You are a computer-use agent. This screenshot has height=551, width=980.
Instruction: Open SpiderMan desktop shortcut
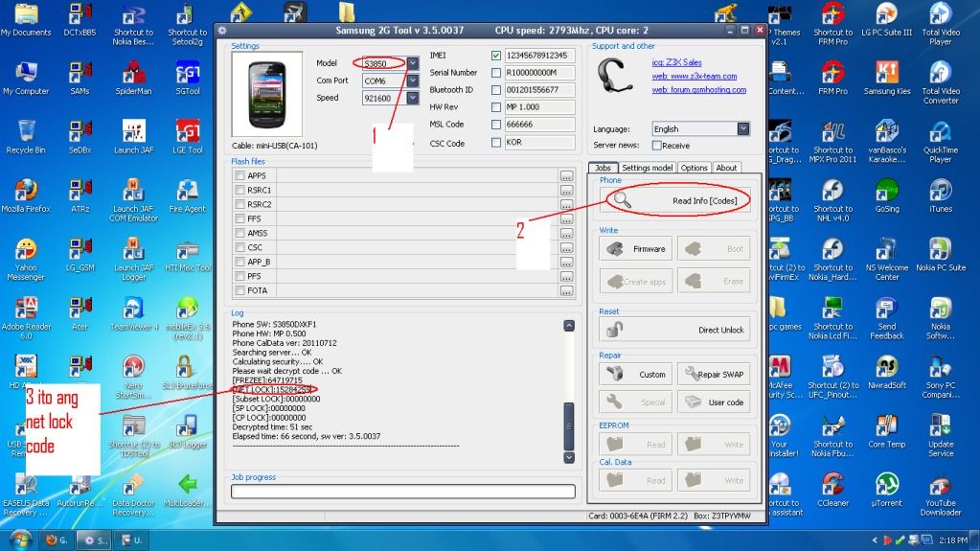[133, 78]
